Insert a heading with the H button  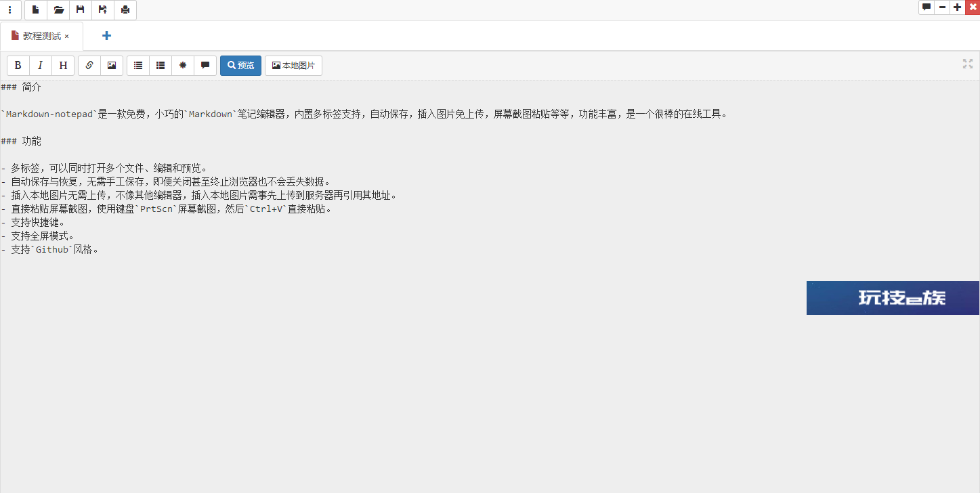pos(63,66)
